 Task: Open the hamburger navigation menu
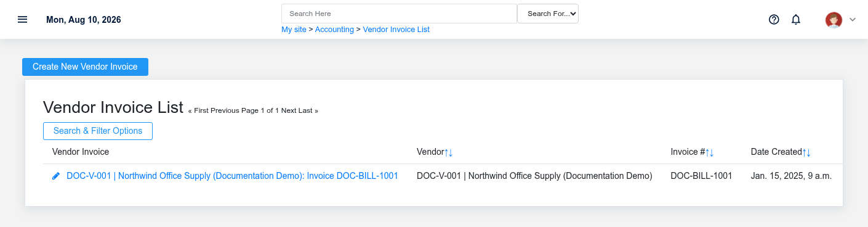(x=23, y=19)
